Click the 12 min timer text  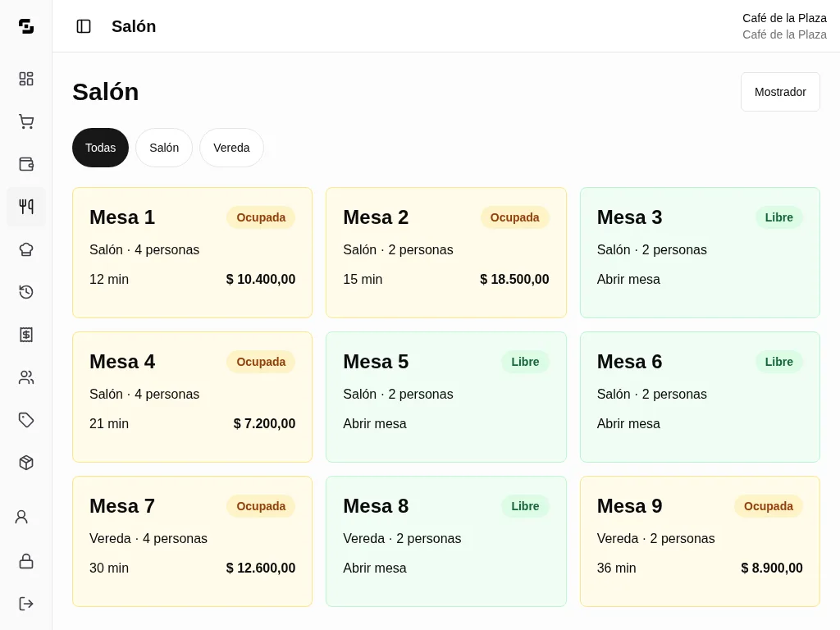(x=109, y=279)
